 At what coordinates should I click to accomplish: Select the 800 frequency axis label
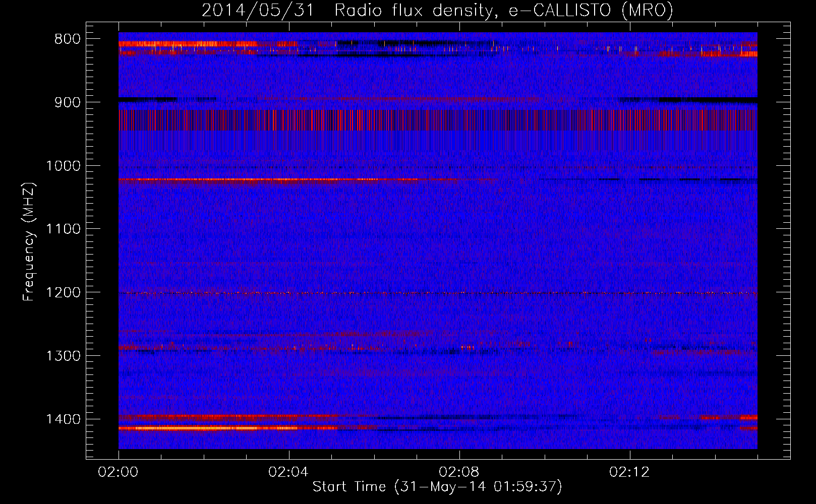(x=67, y=39)
